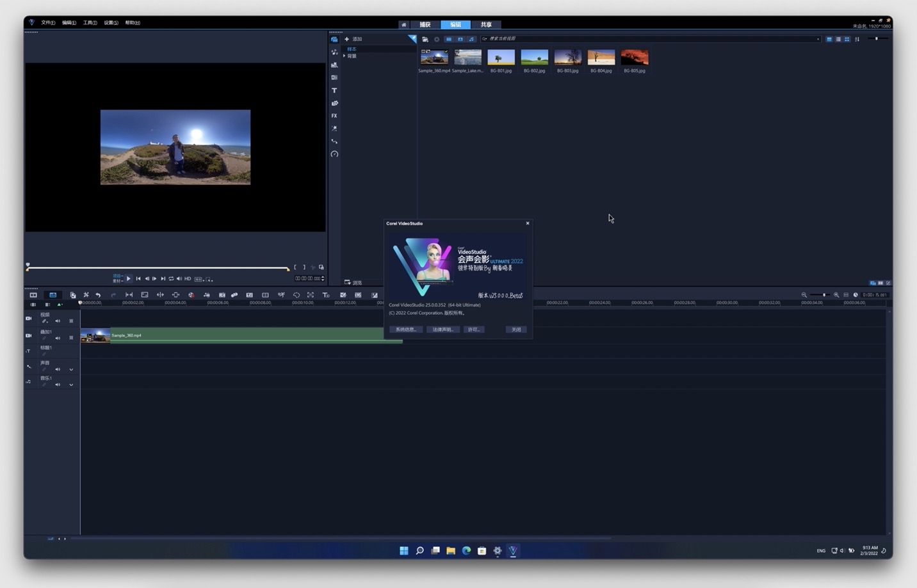Expand the 背景 folder in library tree
917x588 pixels.
pyautogui.click(x=345, y=56)
